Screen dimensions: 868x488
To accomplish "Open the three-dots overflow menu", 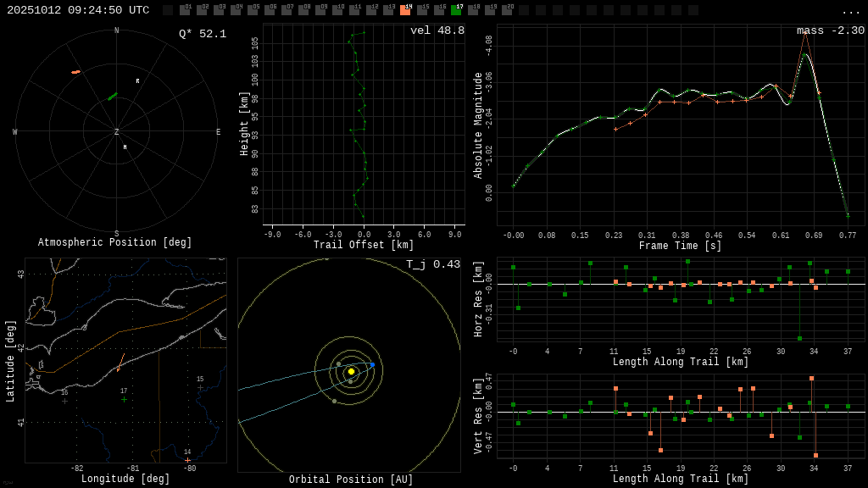I will [x=850, y=11].
